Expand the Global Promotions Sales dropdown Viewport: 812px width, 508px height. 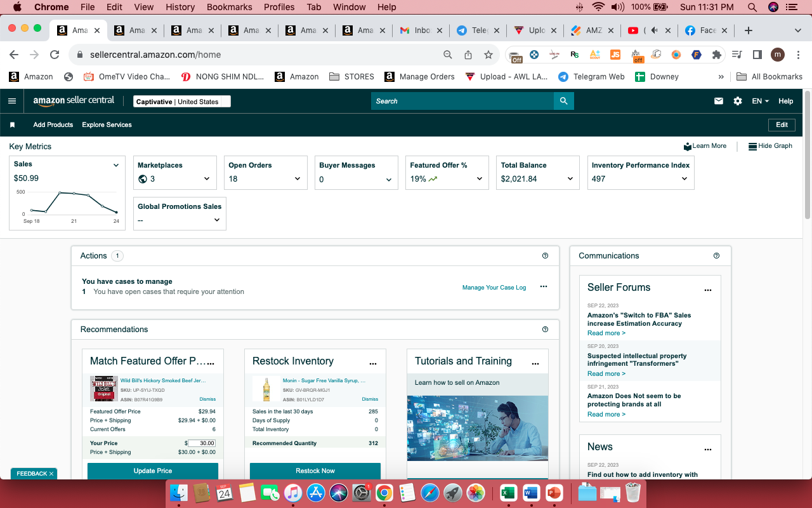point(217,220)
